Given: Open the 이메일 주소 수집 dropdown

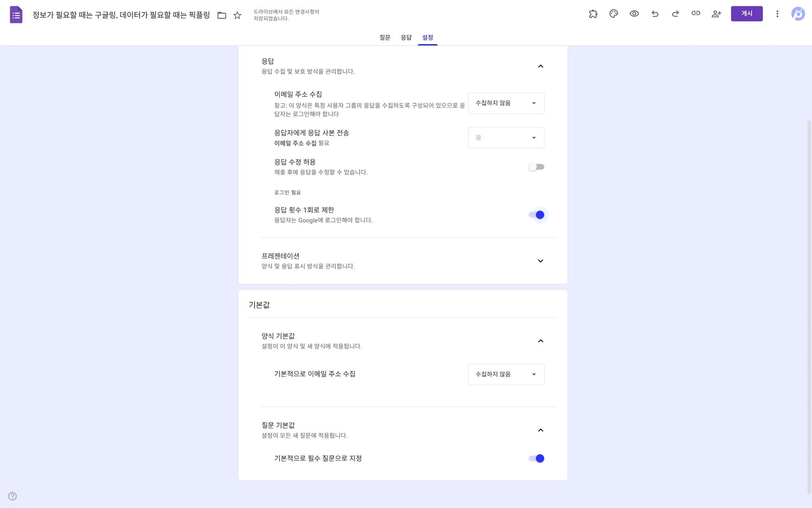Looking at the screenshot, I should 506,103.
